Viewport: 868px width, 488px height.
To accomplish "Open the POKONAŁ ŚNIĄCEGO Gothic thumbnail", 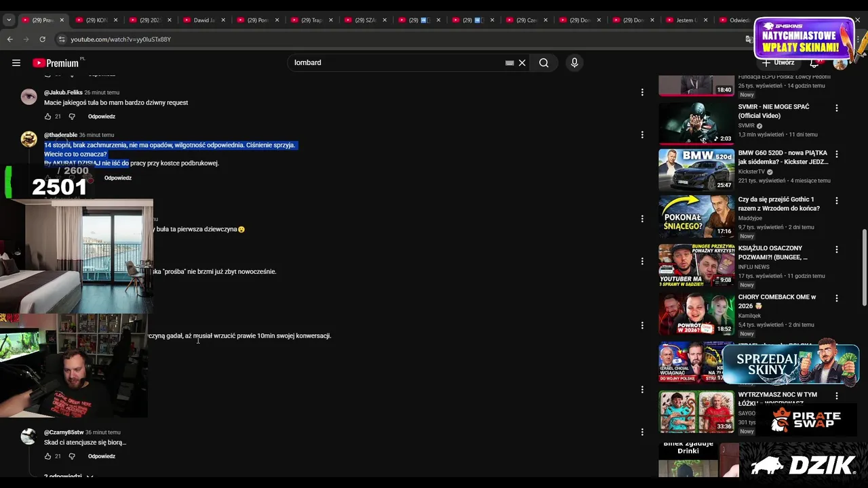I will pos(696,216).
